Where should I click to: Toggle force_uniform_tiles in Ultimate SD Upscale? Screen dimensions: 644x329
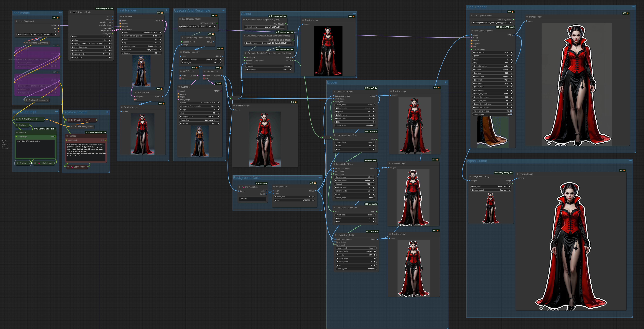[x=493, y=111]
